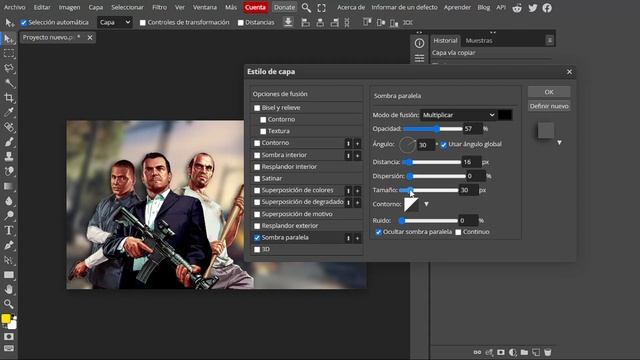
Task: Enable Superposición de colores checkbox
Action: click(257, 190)
